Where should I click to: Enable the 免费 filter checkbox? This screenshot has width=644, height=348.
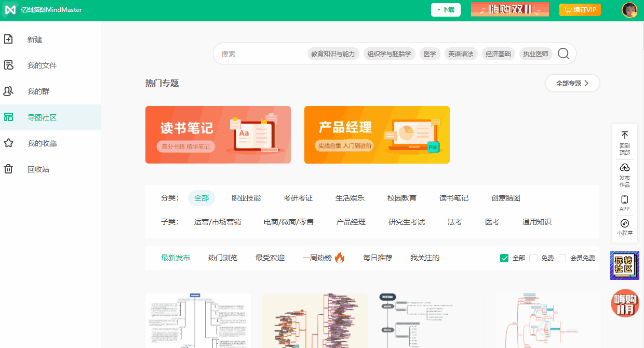[x=533, y=258]
